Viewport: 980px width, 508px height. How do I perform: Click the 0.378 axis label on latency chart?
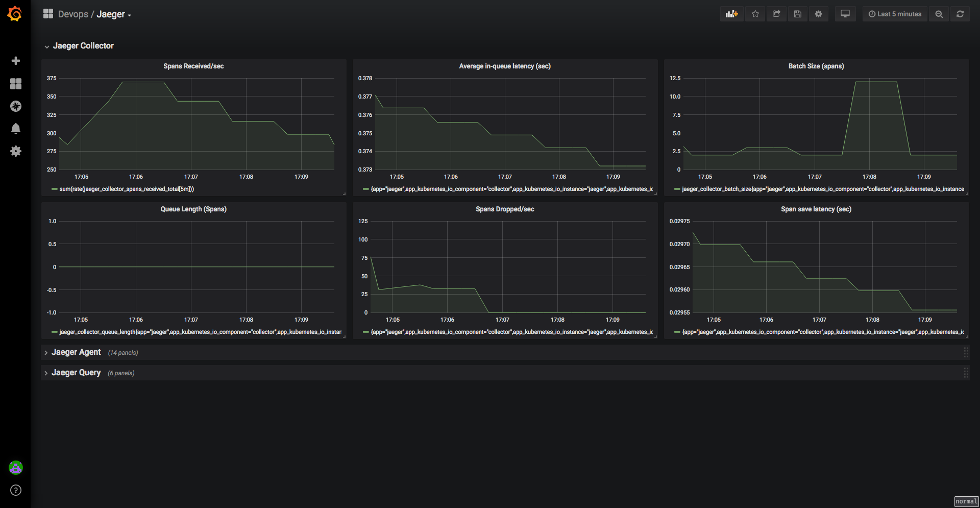click(365, 78)
